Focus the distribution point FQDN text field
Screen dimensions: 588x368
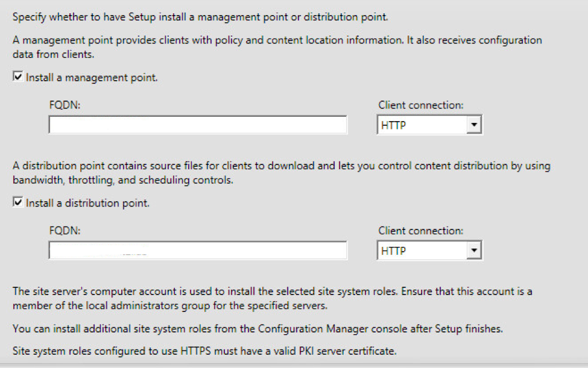point(197,251)
